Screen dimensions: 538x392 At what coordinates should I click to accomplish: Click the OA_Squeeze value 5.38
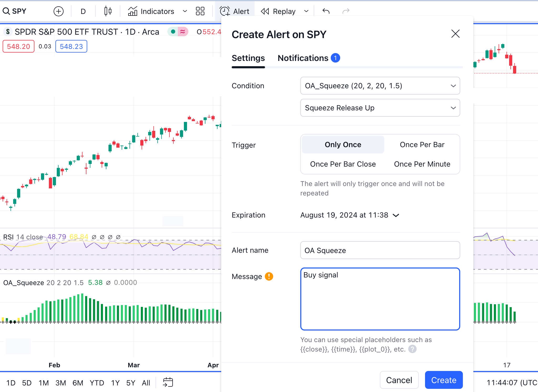click(x=95, y=282)
